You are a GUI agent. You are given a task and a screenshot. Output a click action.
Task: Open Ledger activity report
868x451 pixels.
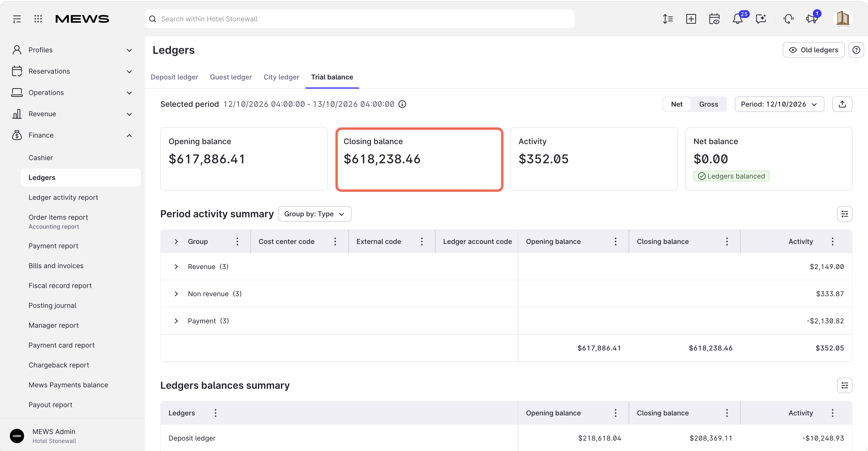[63, 197]
